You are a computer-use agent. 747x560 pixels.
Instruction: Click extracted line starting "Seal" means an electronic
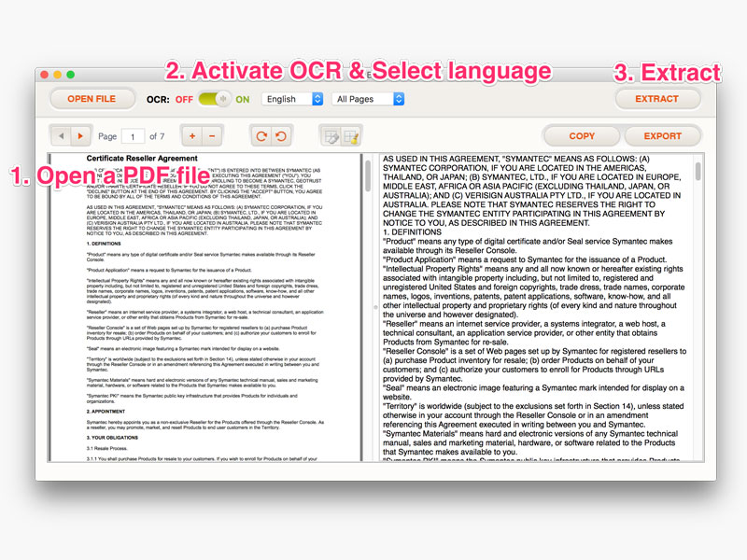[533, 387]
